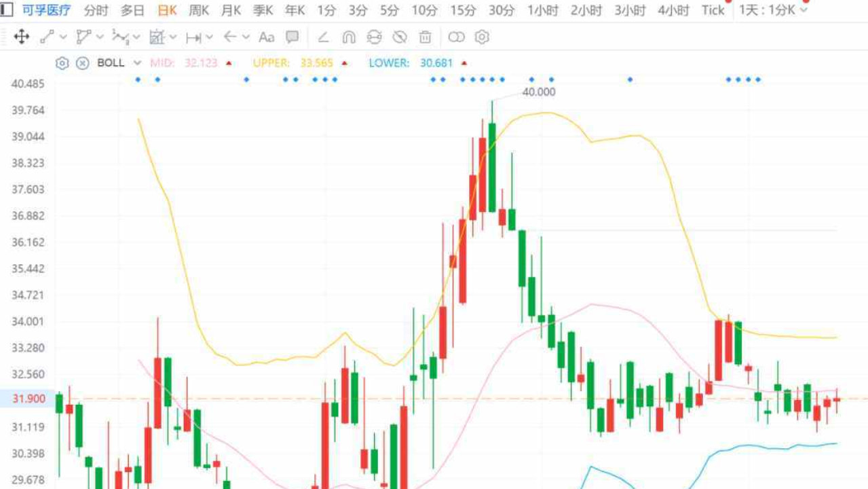This screenshot has width=868, height=489.
Task: Switch to the 30分 interval
Action: (x=502, y=10)
